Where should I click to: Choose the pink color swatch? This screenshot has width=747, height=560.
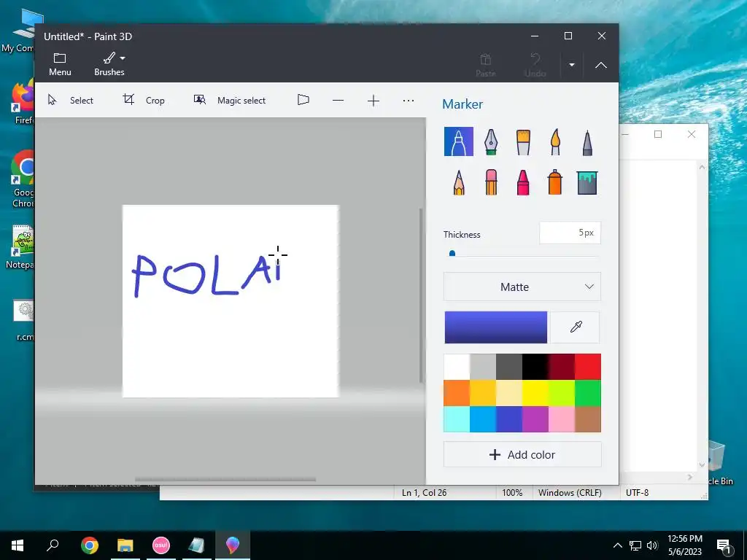click(x=561, y=419)
